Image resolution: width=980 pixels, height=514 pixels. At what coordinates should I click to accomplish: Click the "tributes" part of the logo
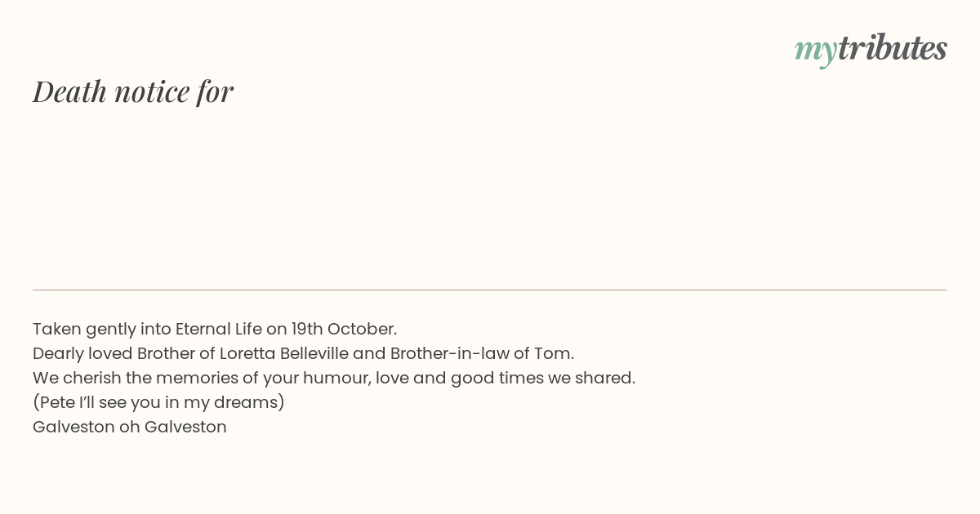[x=893, y=48]
